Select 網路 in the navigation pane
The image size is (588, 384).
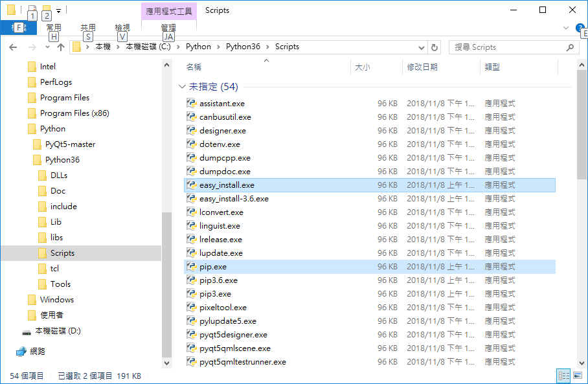coord(38,352)
